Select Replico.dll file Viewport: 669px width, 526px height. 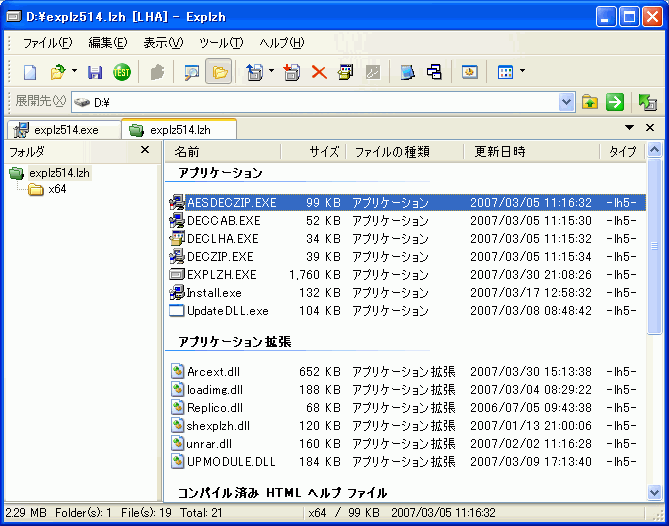point(215,407)
